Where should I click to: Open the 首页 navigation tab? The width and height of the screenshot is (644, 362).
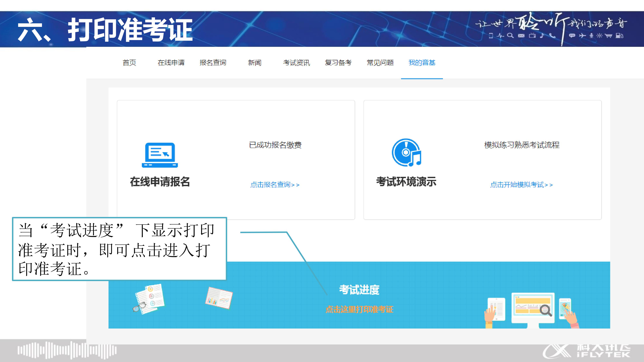coord(129,63)
